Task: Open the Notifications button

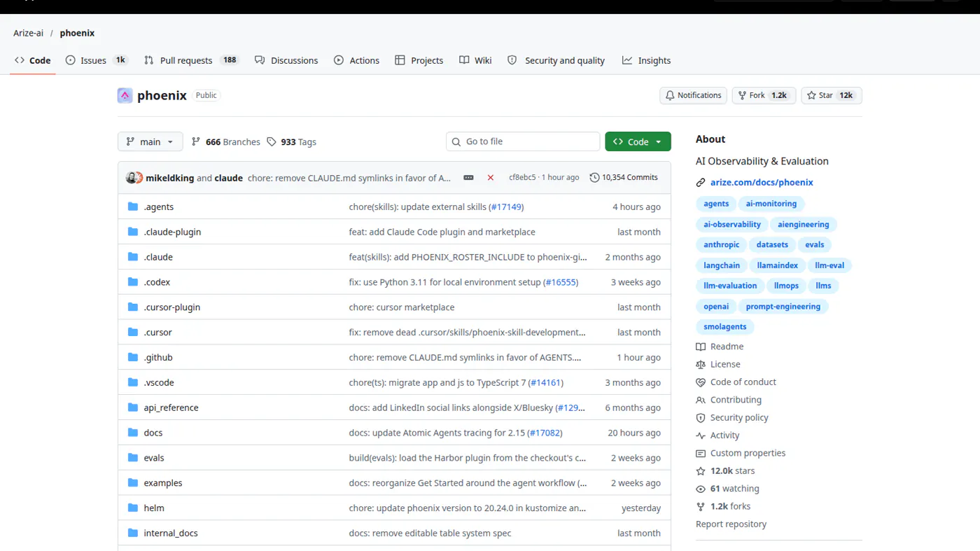Action: click(693, 95)
